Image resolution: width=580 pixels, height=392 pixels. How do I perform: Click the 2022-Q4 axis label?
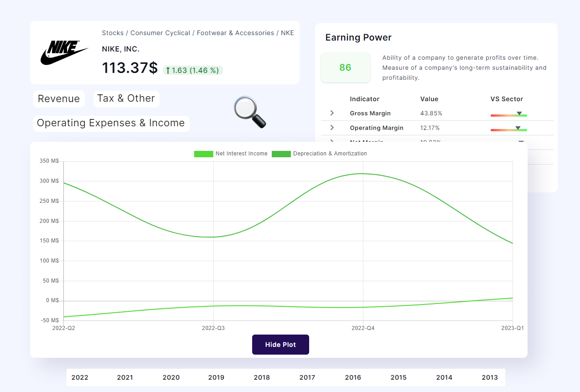363,328
